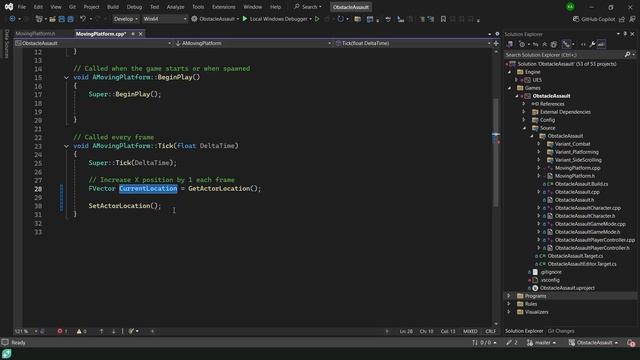This screenshot has width=640, height=360.
Task: Select the Solution Explorer bottom tab
Action: point(524,331)
